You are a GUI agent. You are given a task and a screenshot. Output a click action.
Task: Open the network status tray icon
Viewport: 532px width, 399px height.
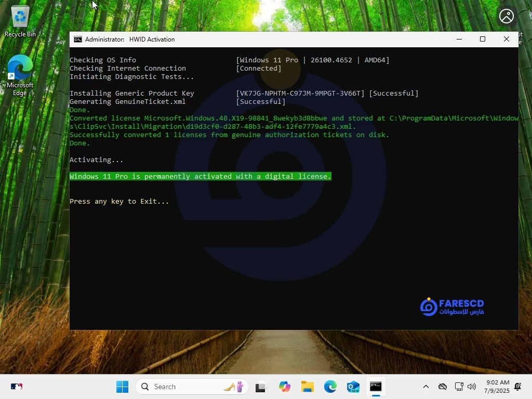click(459, 387)
